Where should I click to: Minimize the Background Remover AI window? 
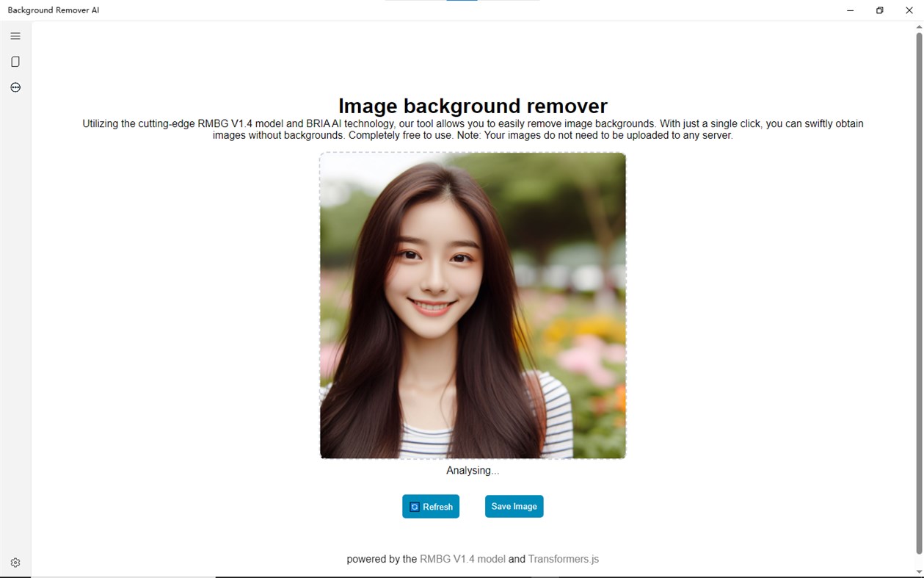pos(849,10)
